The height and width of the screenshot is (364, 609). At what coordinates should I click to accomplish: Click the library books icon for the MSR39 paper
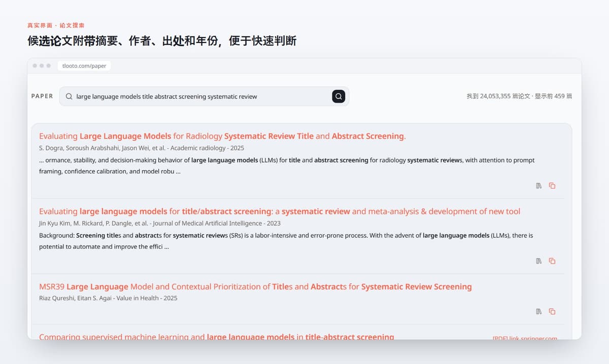pos(539,311)
